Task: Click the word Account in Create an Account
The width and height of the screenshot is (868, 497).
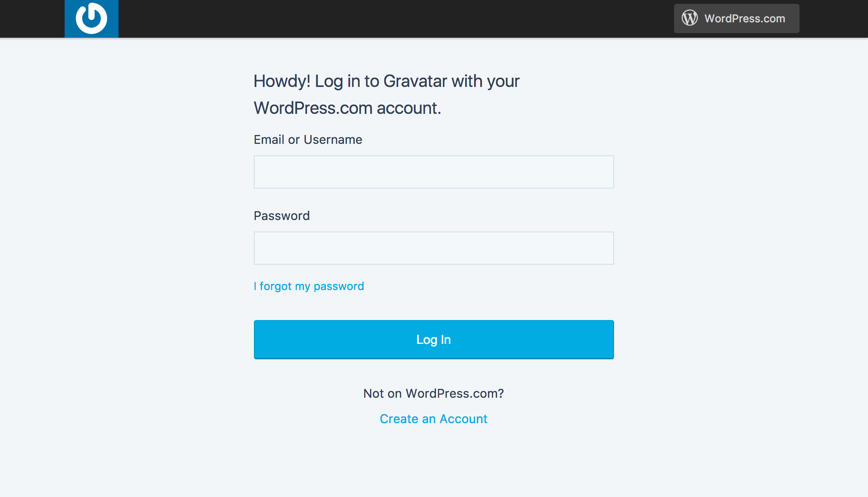Action: [x=463, y=419]
